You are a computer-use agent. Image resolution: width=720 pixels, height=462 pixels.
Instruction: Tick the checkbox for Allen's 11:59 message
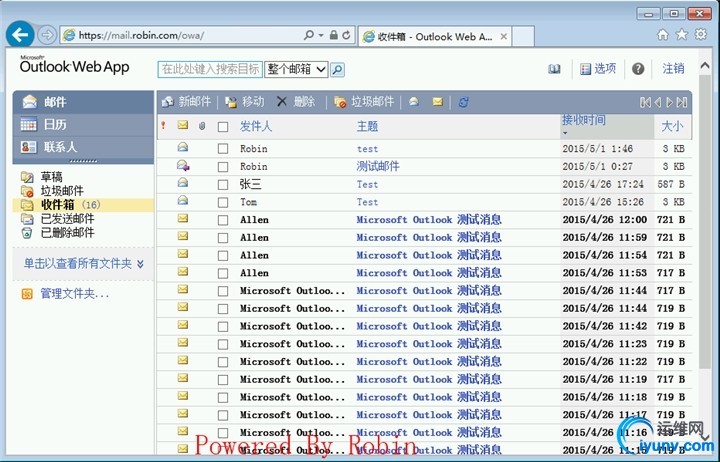pyautogui.click(x=223, y=238)
